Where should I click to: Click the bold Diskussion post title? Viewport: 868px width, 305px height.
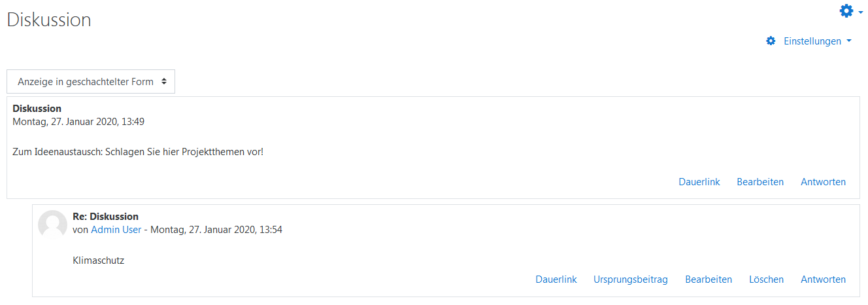coord(37,109)
